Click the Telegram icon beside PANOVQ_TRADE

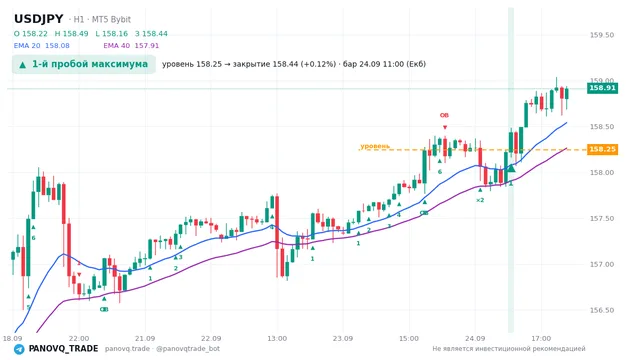tap(19, 349)
